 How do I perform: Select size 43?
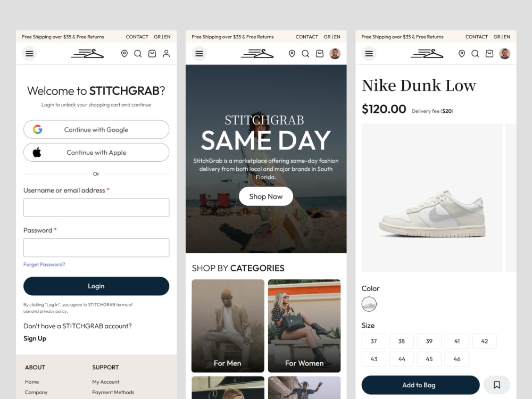click(373, 359)
